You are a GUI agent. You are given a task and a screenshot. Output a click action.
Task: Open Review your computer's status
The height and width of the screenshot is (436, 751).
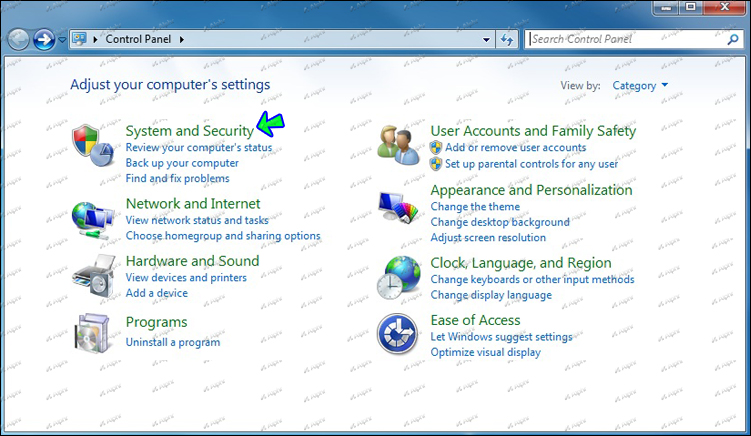coord(199,148)
